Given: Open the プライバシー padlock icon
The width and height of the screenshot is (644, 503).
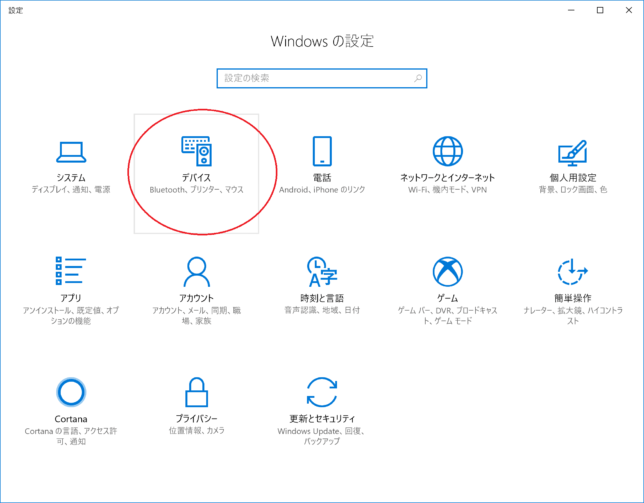Looking at the screenshot, I should (x=197, y=392).
